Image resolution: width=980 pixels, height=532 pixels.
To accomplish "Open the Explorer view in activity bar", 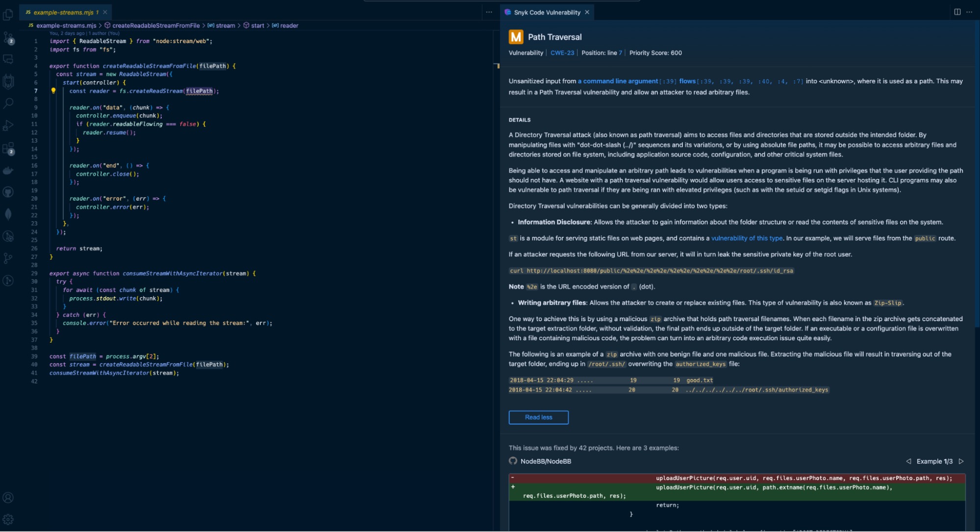I will coord(8,15).
